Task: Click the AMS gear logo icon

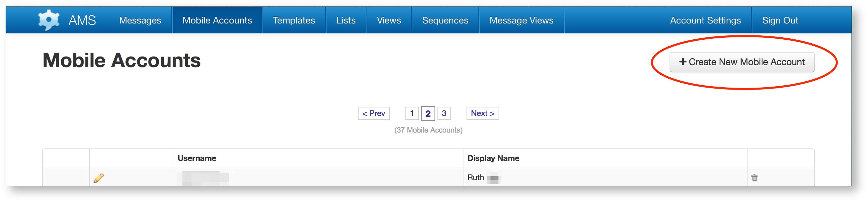Action: [49, 20]
